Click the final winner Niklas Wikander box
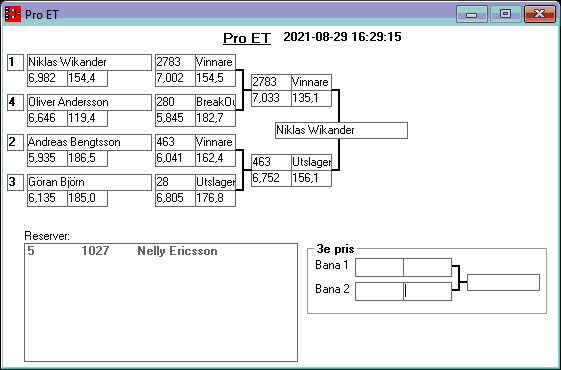This screenshot has height=370, width=561. click(x=341, y=130)
